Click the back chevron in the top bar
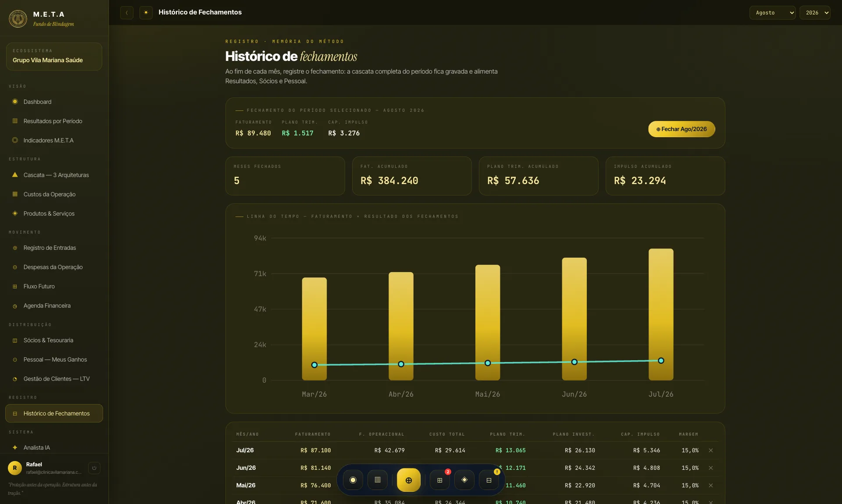 (127, 13)
